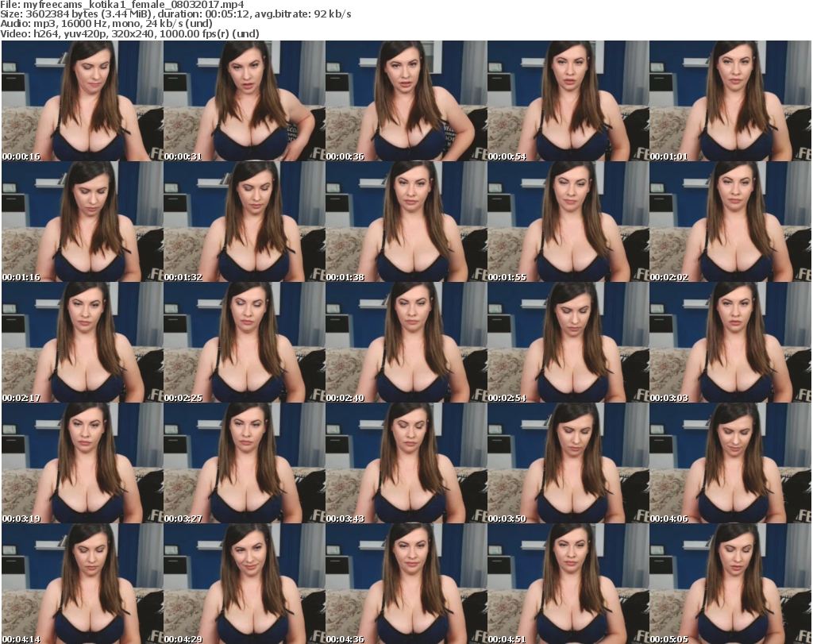This screenshot has width=813, height=644.
Task: Open the frame at 00:01:32
Action: tap(245, 222)
